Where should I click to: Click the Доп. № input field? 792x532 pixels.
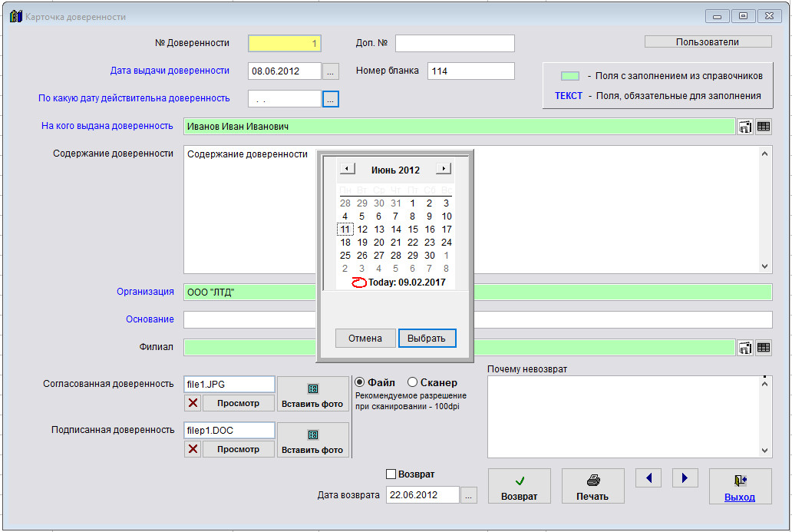click(454, 44)
